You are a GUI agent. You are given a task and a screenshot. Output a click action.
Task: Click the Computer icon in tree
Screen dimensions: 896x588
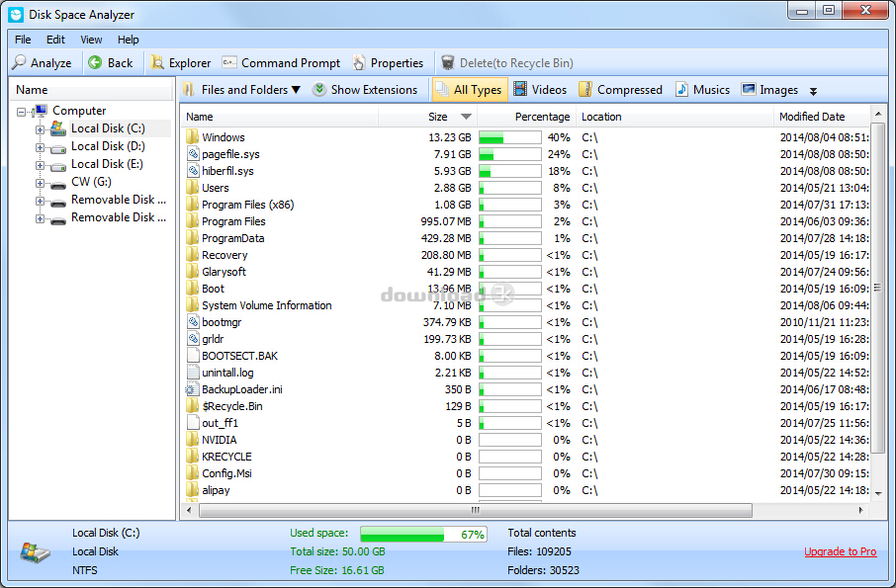41,110
